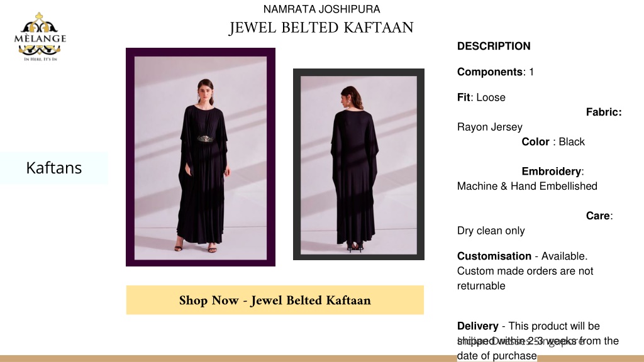Select the back view kaftan photo
This screenshot has height=362, width=644.
[x=358, y=164]
